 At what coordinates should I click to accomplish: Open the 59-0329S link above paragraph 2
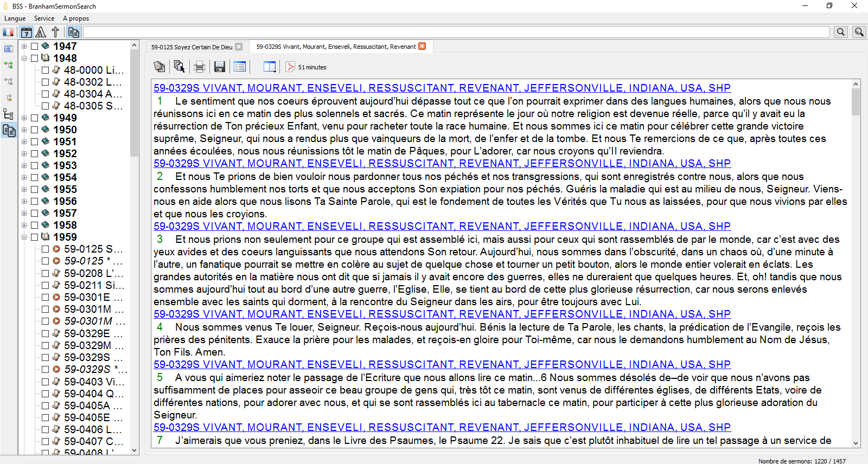442,163
